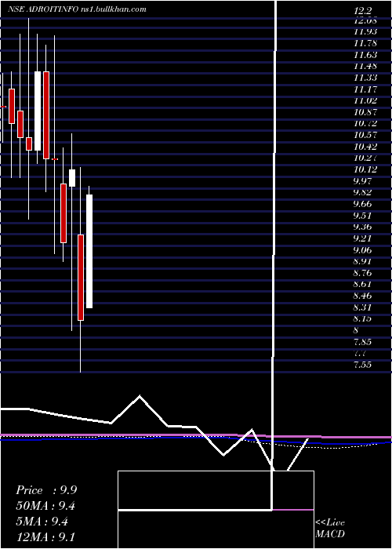Click the 11.78 price level label
Image resolution: width=392 pixels, height=549 pixels.
click(x=365, y=43)
